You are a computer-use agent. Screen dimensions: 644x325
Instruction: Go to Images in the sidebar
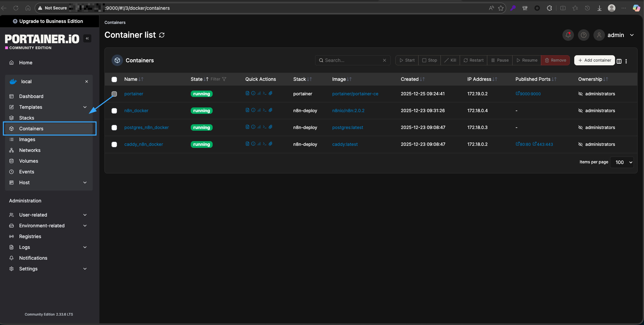[27, 139]
